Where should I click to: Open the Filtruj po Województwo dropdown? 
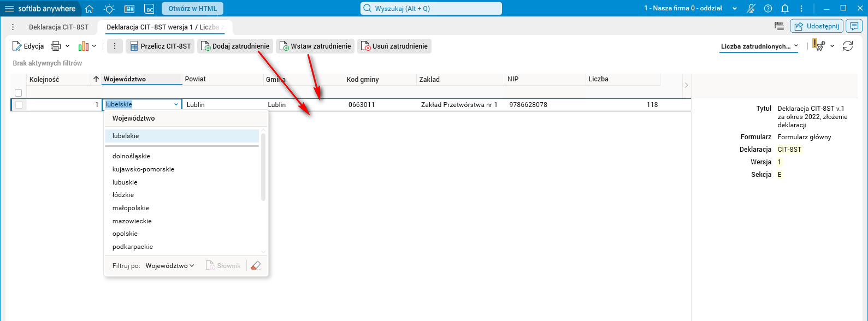pos(170,266)
